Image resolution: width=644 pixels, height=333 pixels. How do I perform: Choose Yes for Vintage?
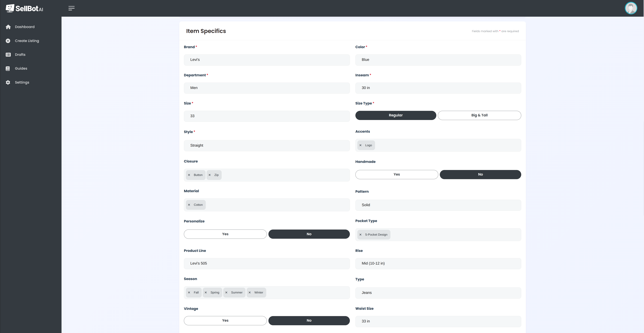tap(225, 320)
